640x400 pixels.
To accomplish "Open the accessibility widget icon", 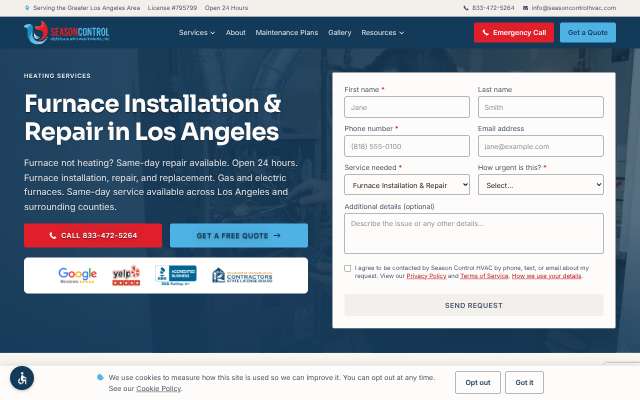I will [22, 378].
